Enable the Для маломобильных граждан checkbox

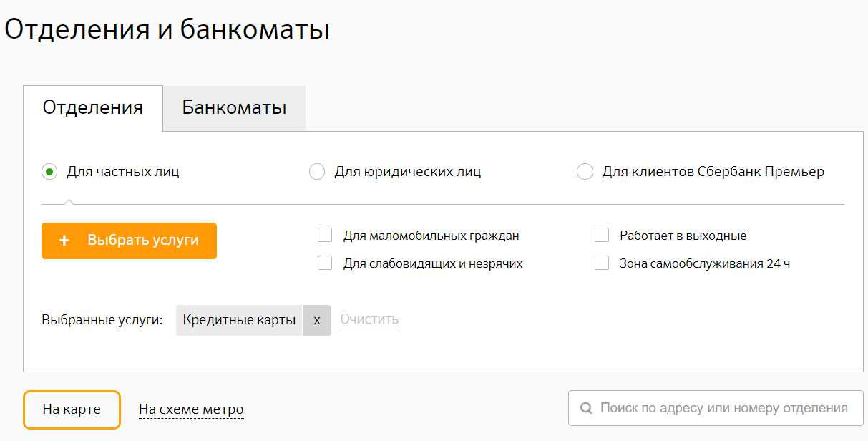(325, 235)
